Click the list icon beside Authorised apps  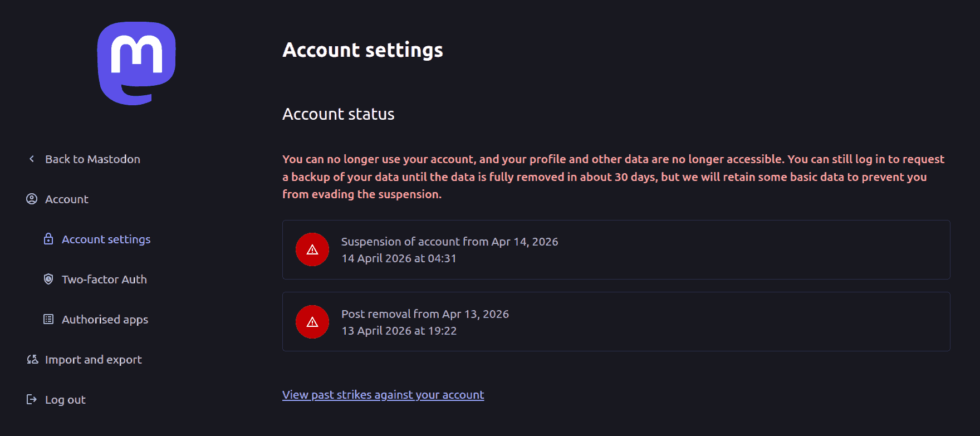(x=48, y=320)
